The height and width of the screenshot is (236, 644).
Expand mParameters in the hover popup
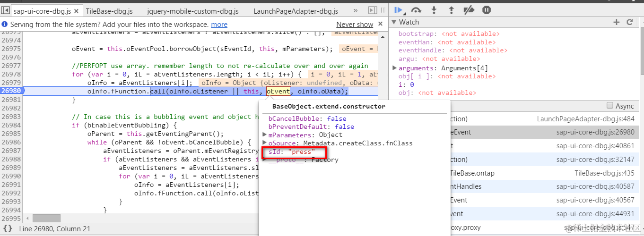[x=265, y=135]
